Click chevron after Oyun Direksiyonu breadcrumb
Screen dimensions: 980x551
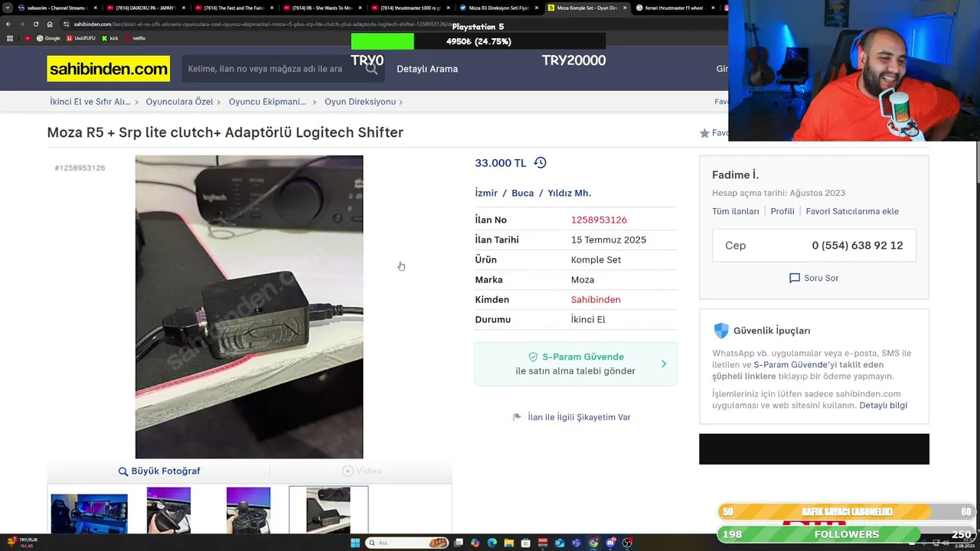click(400, 102)
